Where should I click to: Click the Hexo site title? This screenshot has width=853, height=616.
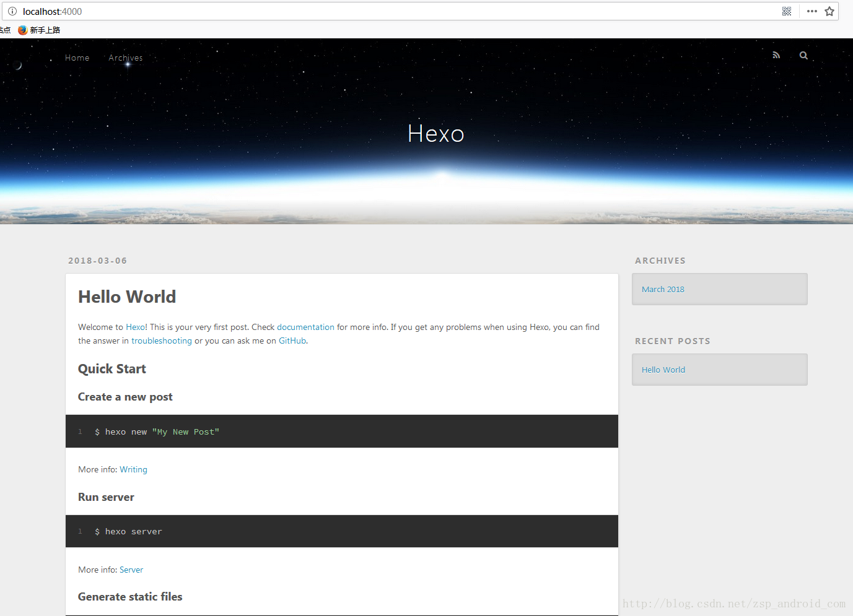click(436, 133)
